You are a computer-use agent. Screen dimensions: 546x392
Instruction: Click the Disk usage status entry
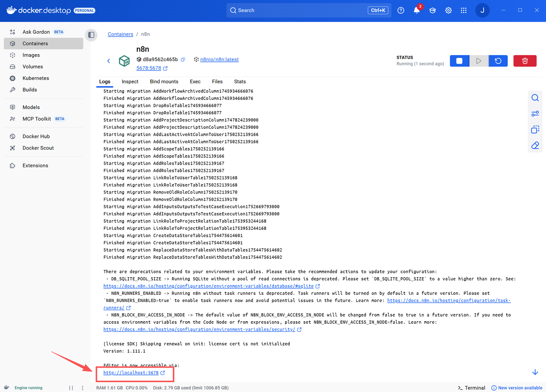[x=190, y=388]
